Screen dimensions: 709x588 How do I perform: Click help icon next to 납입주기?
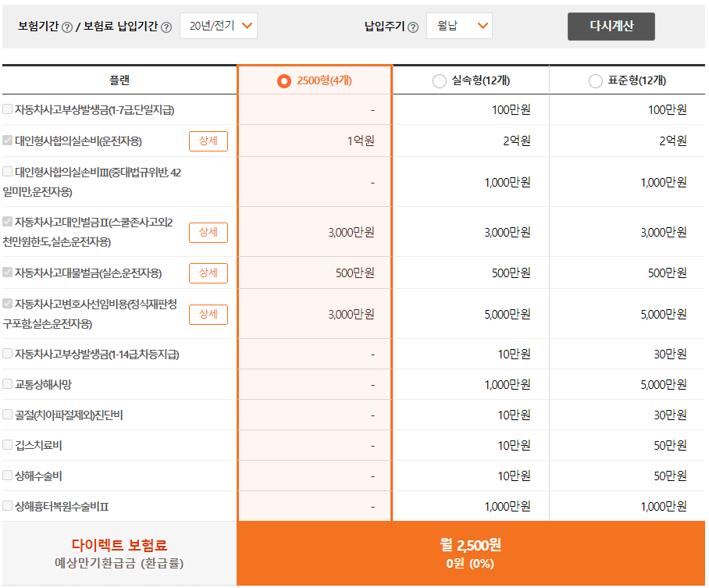point(413,27)
